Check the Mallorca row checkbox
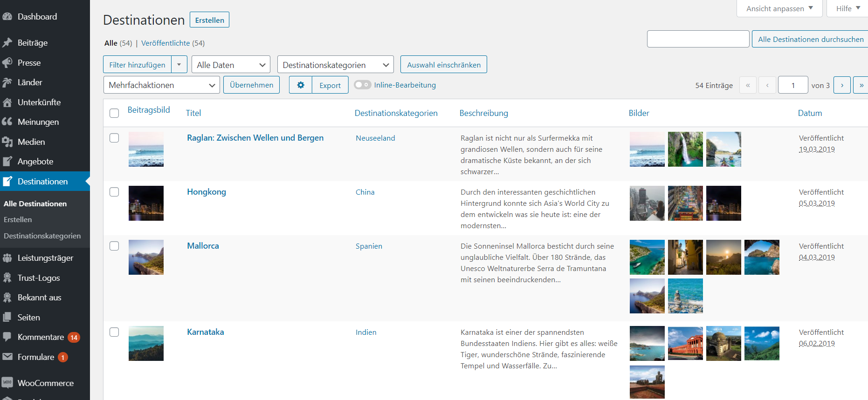Screen dimensions: 868x400 114,246
